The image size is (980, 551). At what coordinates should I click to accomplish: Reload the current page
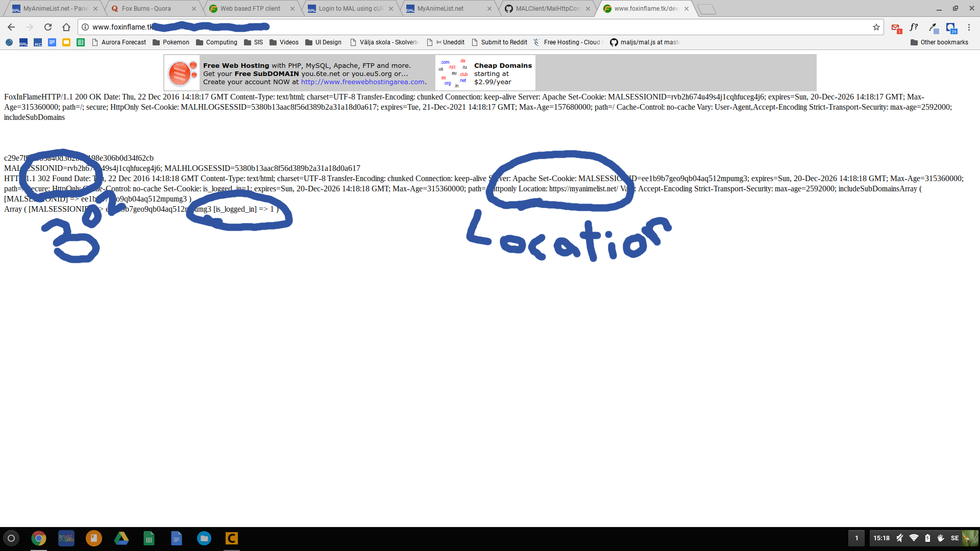pyautogui.click(x=48, y=27)
